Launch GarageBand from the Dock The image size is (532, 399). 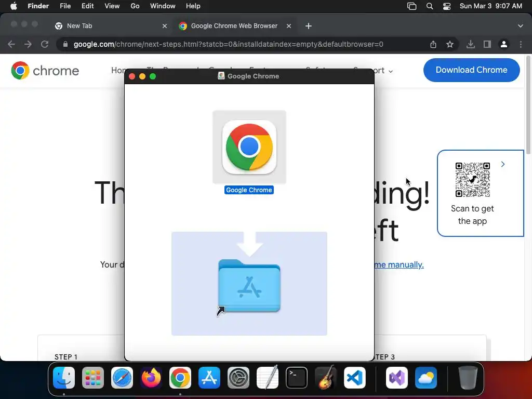click(326, 378)
